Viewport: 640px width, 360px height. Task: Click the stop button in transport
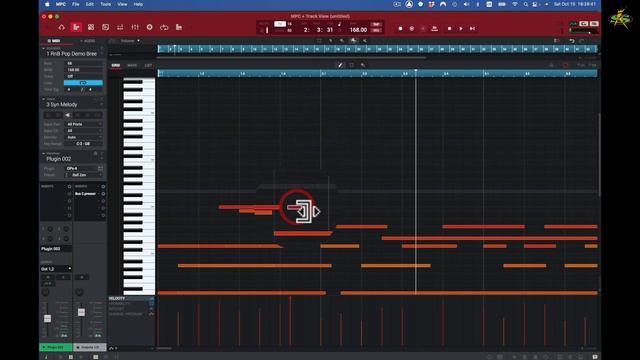pyautogui.click(x=449, y=29)
